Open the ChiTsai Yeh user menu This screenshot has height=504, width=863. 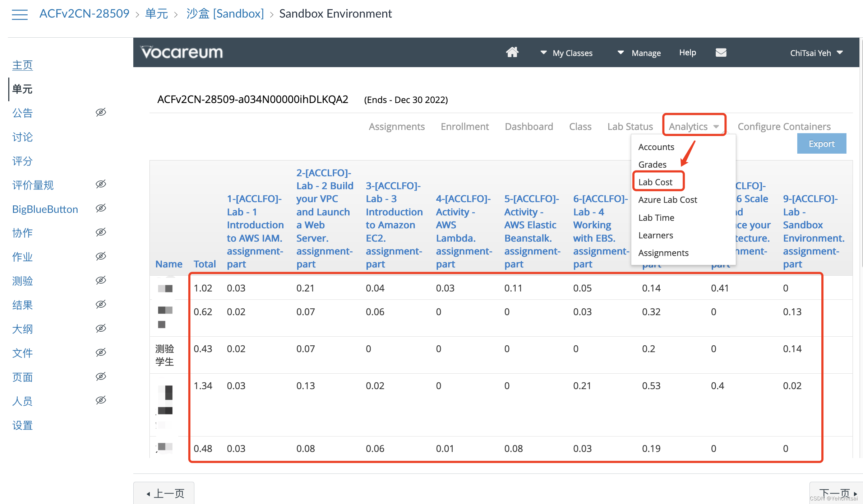tap(816, 53)
